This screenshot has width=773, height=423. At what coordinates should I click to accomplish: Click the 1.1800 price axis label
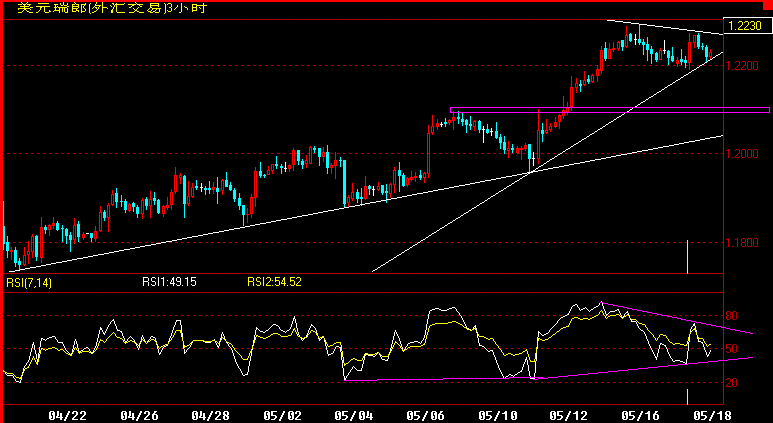click(743, 243)
